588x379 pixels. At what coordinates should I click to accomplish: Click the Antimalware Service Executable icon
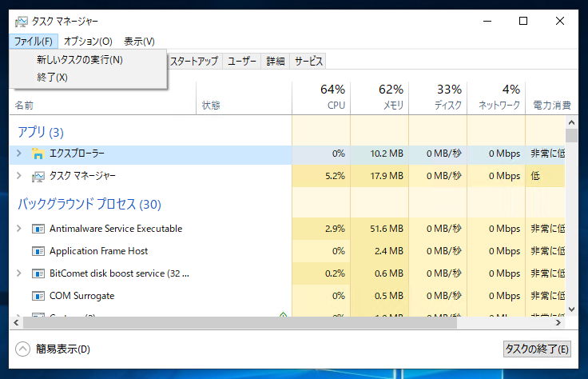pos(38,229)
